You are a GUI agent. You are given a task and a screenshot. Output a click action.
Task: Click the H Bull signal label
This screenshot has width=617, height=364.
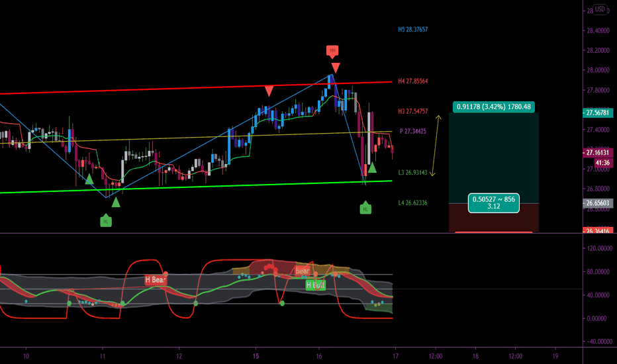316,285
